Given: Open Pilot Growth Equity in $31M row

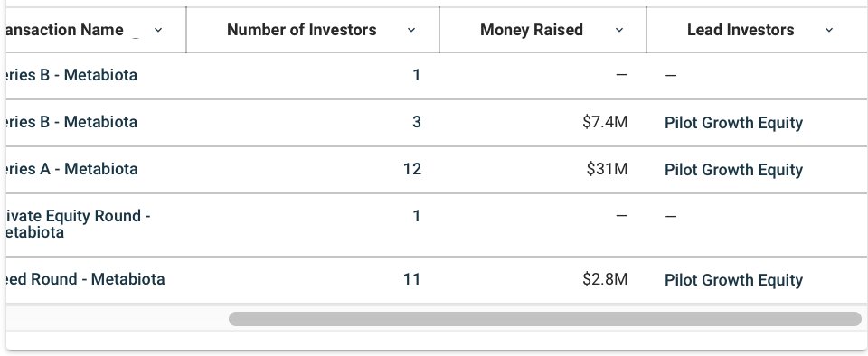Looking at the screenshot, I should (x=733, y=170).
